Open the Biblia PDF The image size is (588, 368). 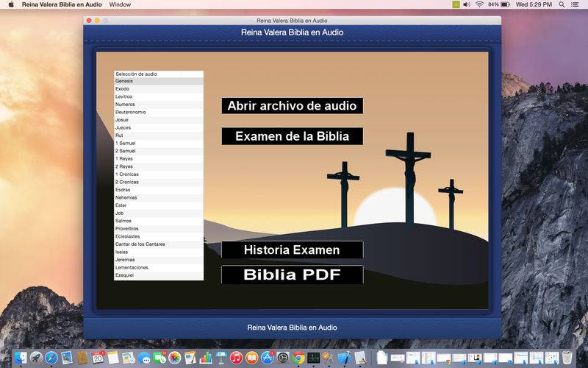[292, 275]
